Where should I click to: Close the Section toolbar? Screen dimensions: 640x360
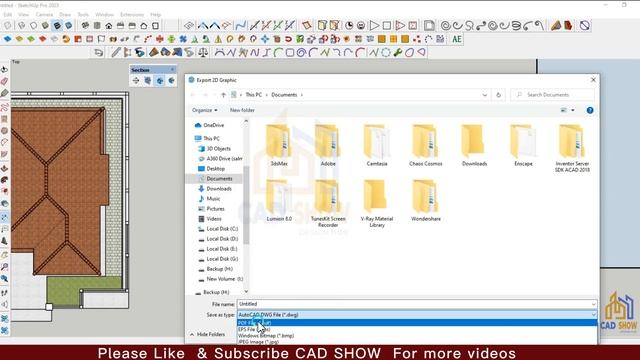point(172,70)
